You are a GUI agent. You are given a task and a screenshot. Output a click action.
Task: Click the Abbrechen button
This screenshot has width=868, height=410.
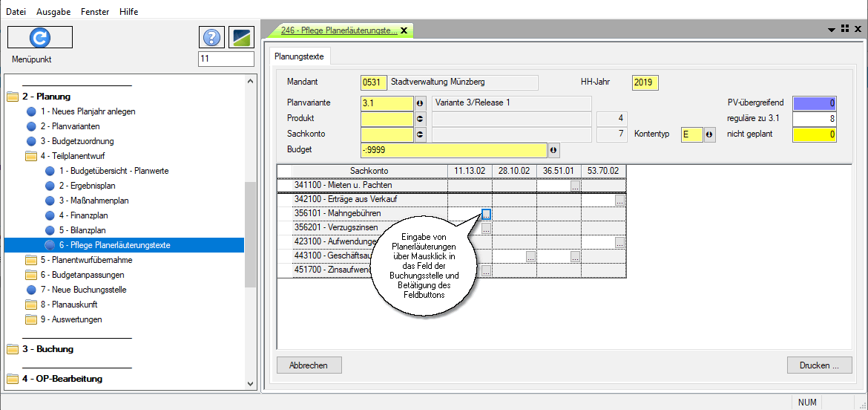coord(309,365)
